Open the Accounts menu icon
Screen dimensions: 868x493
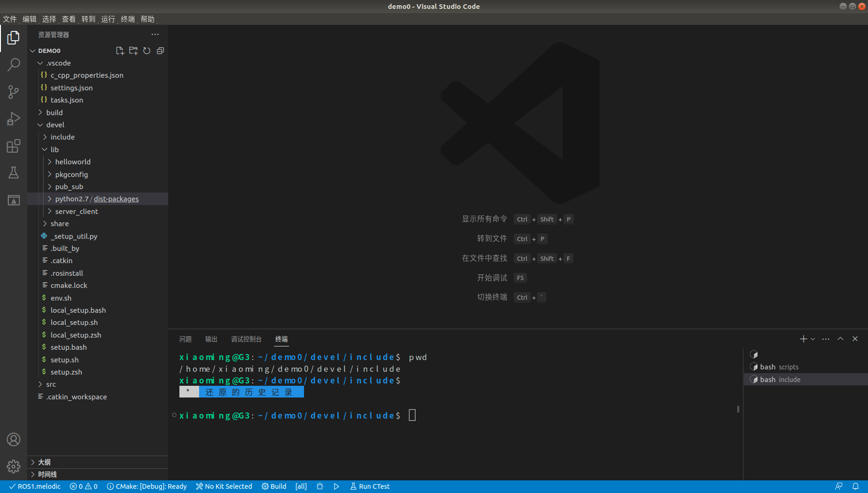pos(14,439)
